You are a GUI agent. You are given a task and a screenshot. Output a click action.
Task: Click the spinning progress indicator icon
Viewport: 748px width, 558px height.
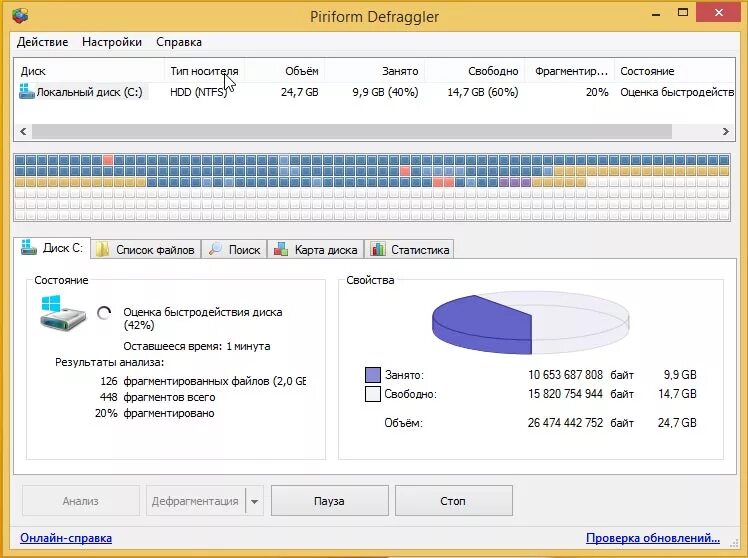coord(104,313)
